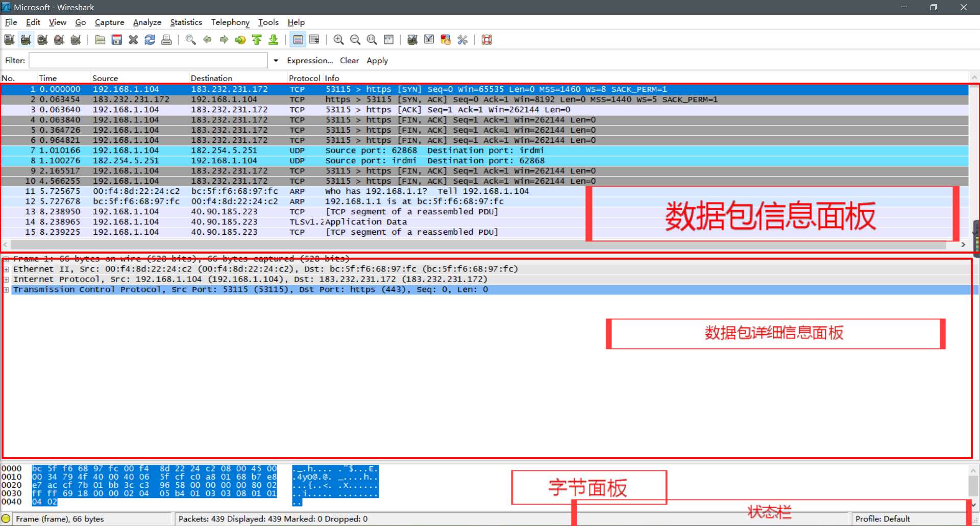This screenshot has width=980, height=526.
Task: Open the Tools menu
Action: coord(268,22)
